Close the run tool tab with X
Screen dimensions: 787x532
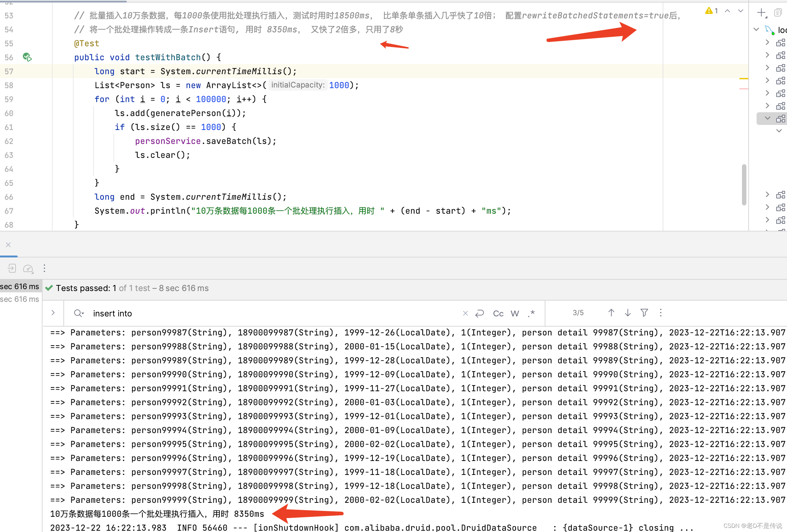[x=9, y=244]
